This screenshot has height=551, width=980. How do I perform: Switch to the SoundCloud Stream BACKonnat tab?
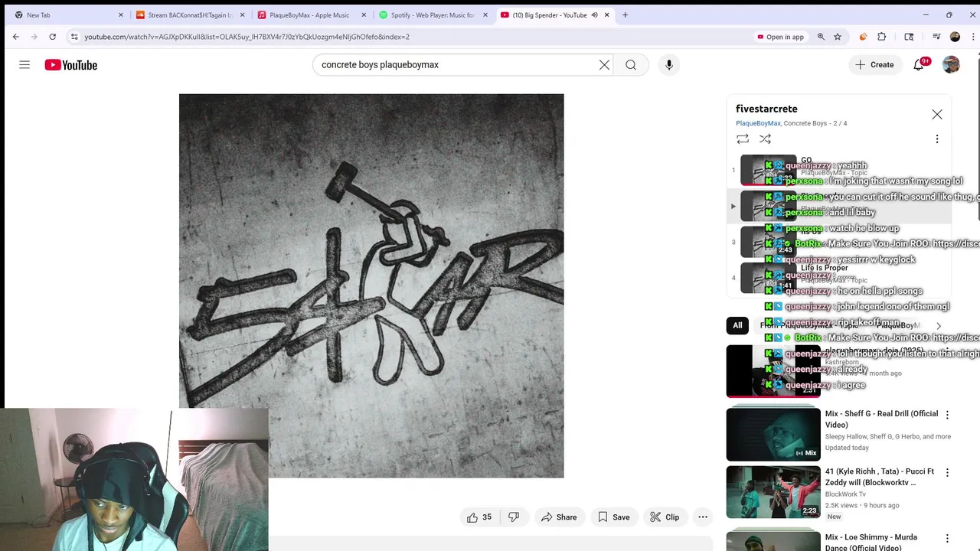(190, 15)
